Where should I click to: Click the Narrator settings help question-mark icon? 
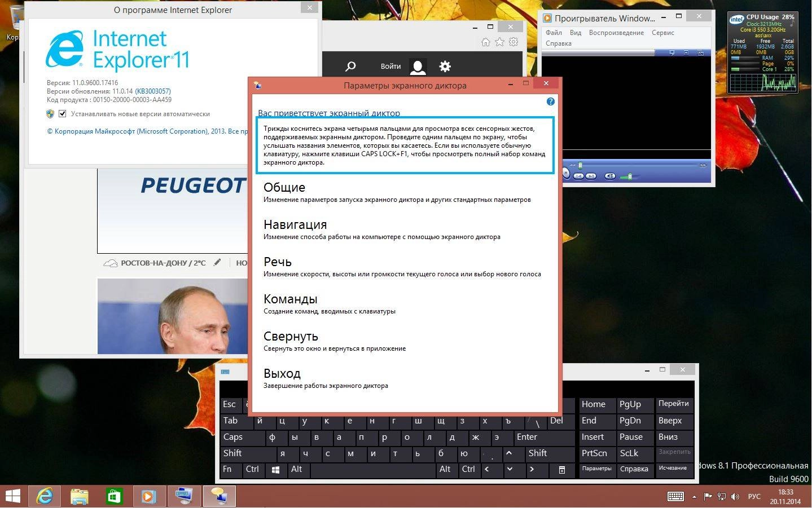click(550, 101)
